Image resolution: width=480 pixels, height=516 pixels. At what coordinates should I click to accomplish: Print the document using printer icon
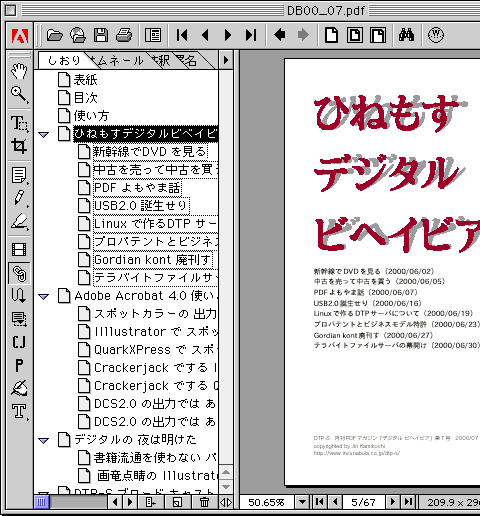(124, 35)
